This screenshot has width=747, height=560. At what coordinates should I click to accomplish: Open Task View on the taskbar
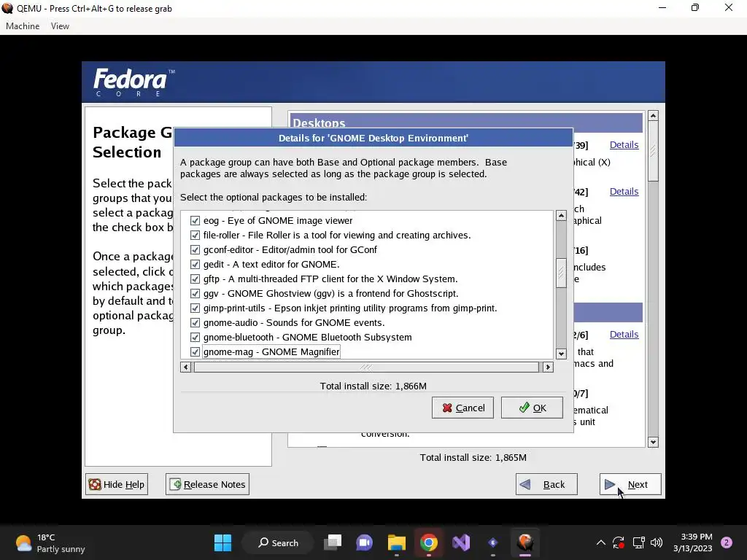click(333, 542)
